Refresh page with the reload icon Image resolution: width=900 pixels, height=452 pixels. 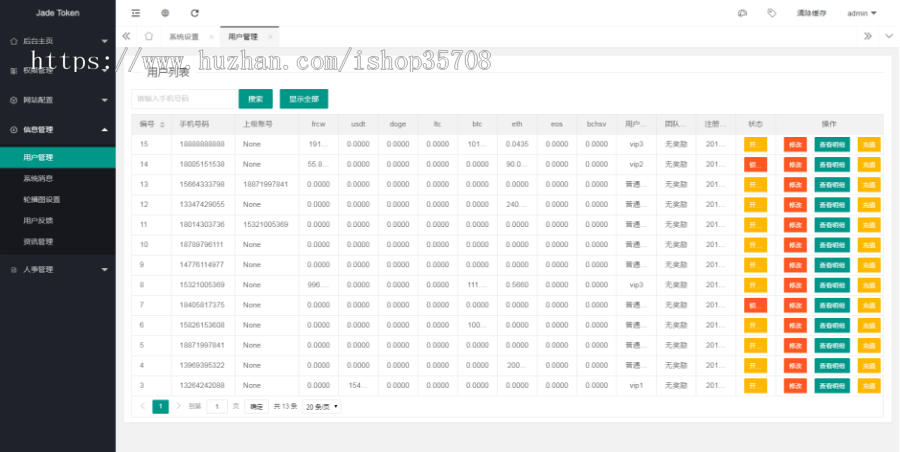tap(195, 13)
